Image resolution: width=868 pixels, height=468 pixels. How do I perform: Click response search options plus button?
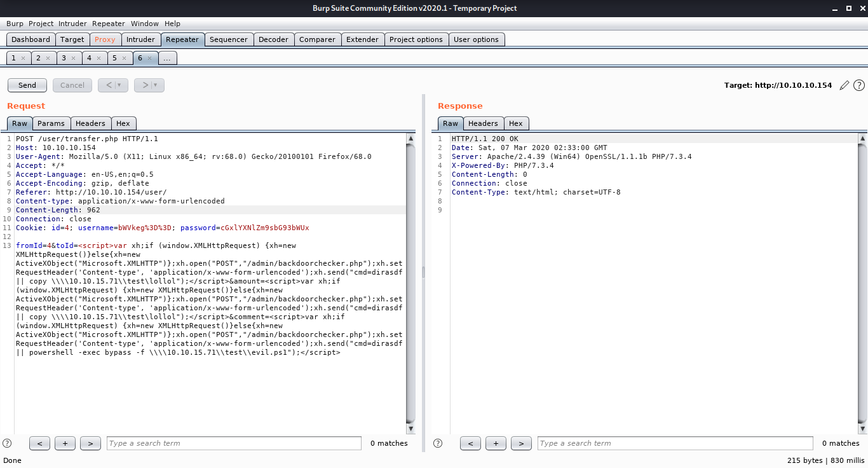click(x=496, y=443)
